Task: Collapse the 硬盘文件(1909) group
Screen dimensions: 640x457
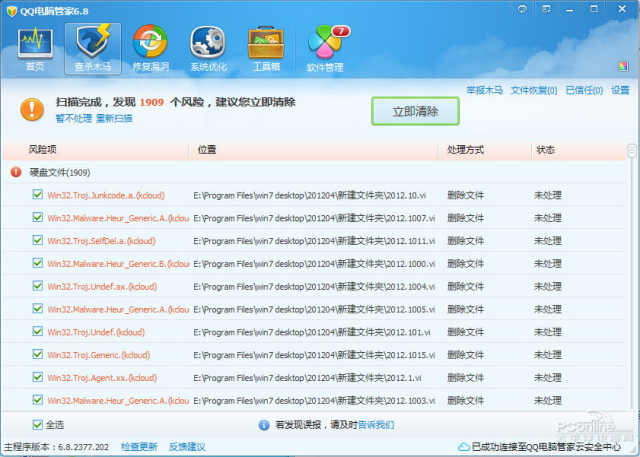Action: 16,172
